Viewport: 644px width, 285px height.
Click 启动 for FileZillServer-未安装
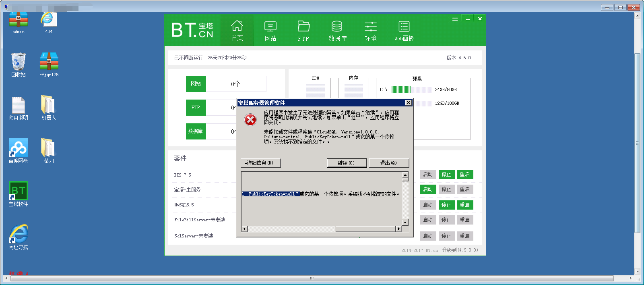tap(428, 220)
